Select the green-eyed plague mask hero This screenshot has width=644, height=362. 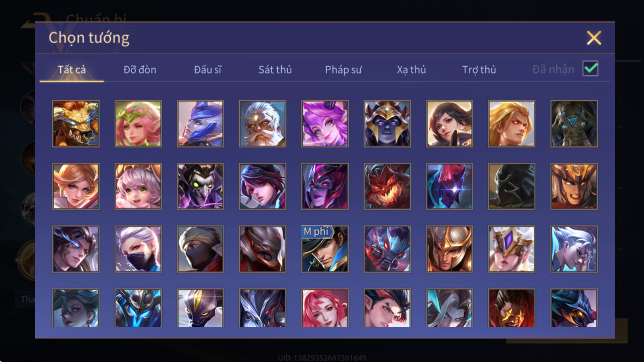tap(201, 186)
